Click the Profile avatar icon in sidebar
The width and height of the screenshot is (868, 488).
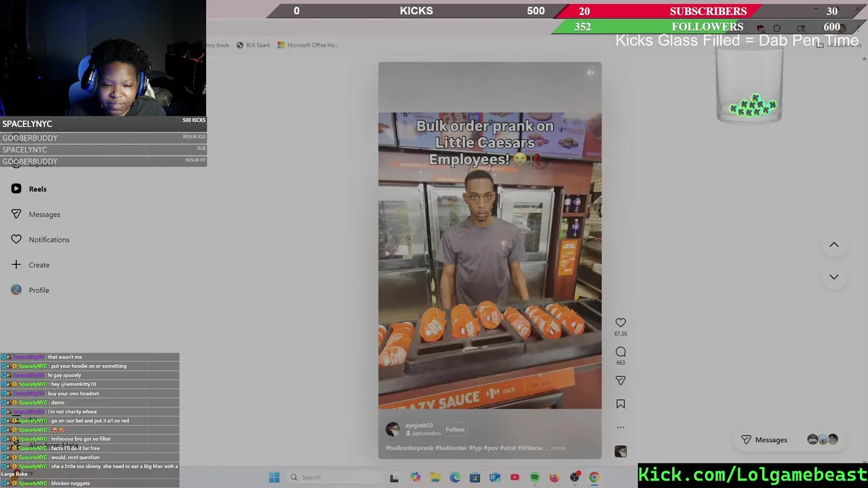[x=16, y=290]
